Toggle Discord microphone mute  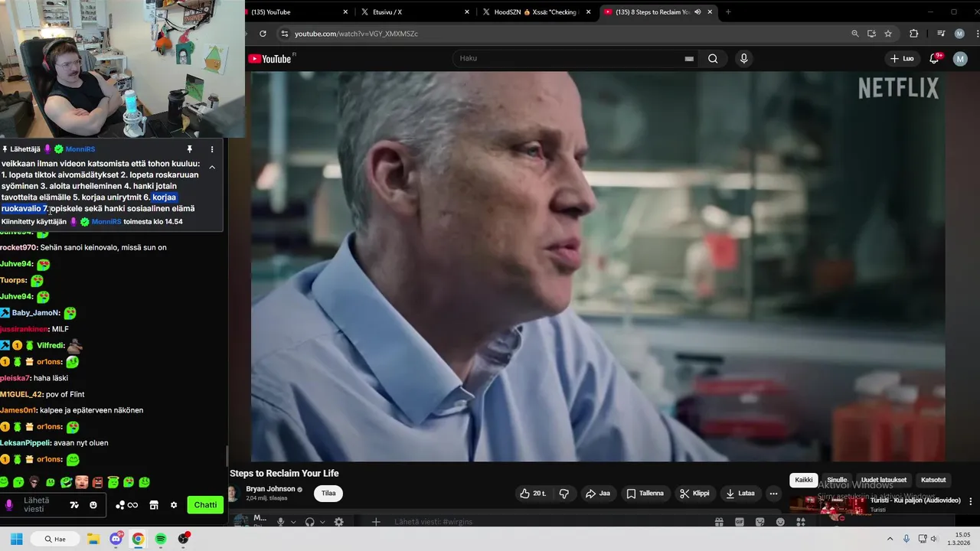click(x=280, y=522)
